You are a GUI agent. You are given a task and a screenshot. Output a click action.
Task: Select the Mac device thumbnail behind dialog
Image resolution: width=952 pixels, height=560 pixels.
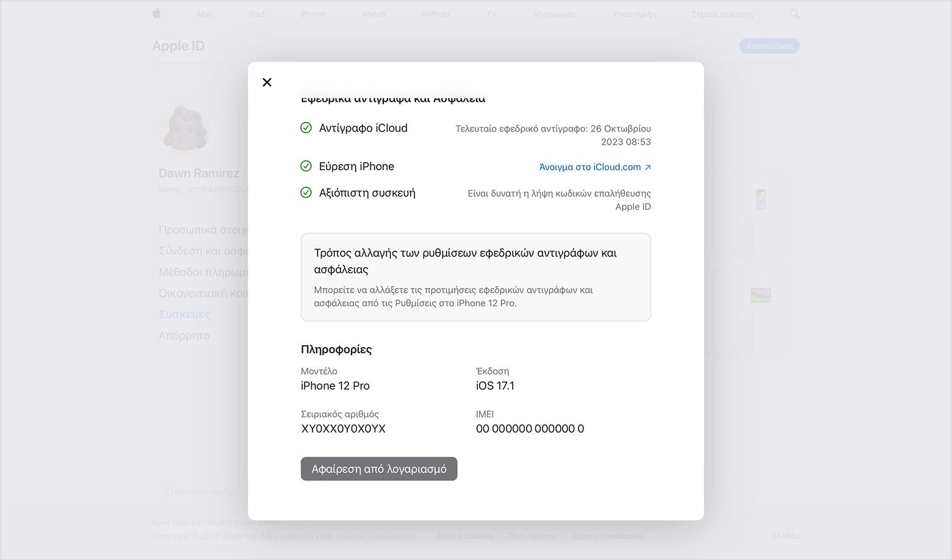(761, 295)
